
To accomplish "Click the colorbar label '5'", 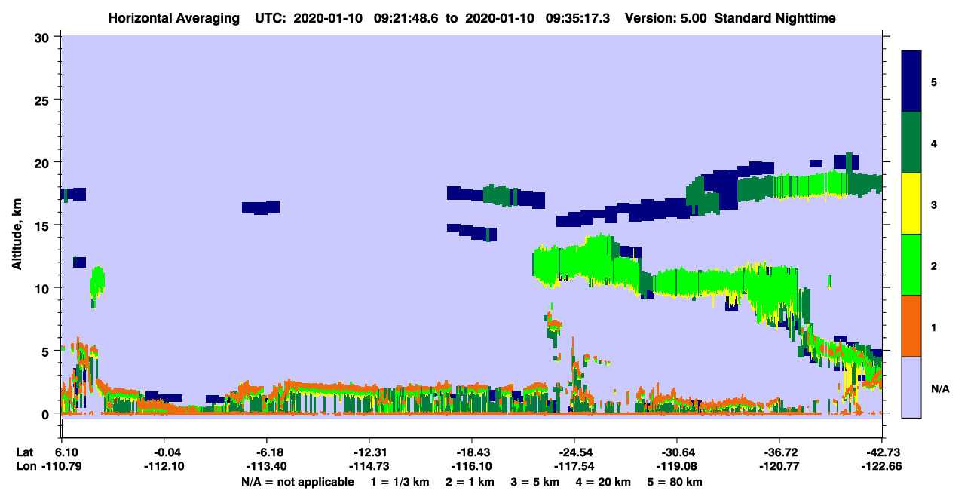I will pyautogui.click(x=934, y=81).
